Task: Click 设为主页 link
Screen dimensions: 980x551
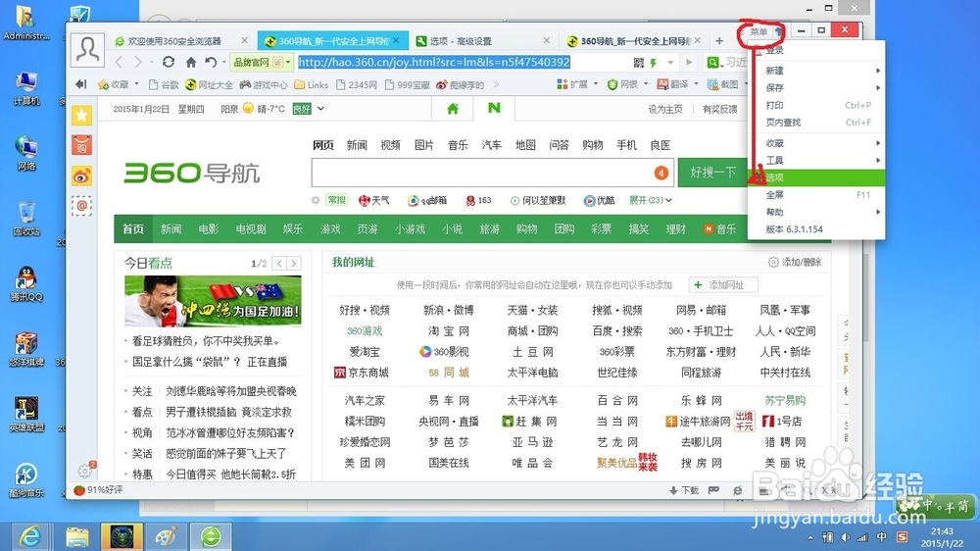Action: point(665,109)
